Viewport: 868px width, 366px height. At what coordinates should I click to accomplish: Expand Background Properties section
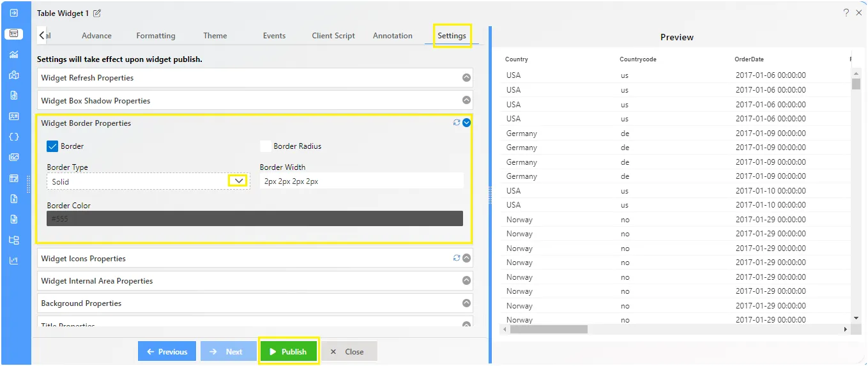coord(466,303)
